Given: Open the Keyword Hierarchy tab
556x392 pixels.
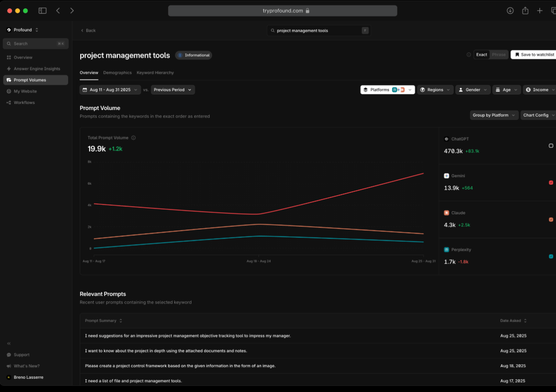Looking at the screenshot, I should coord(154,72).
